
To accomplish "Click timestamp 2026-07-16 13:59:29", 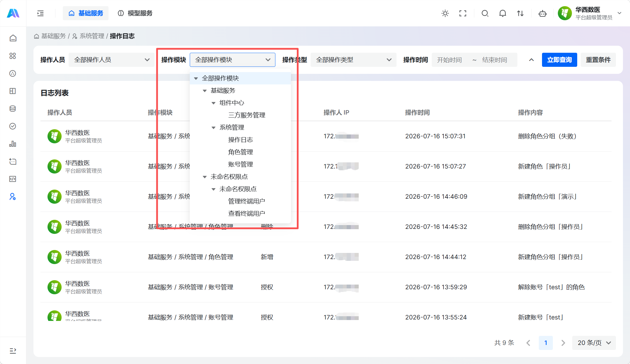I will (436, 287).
